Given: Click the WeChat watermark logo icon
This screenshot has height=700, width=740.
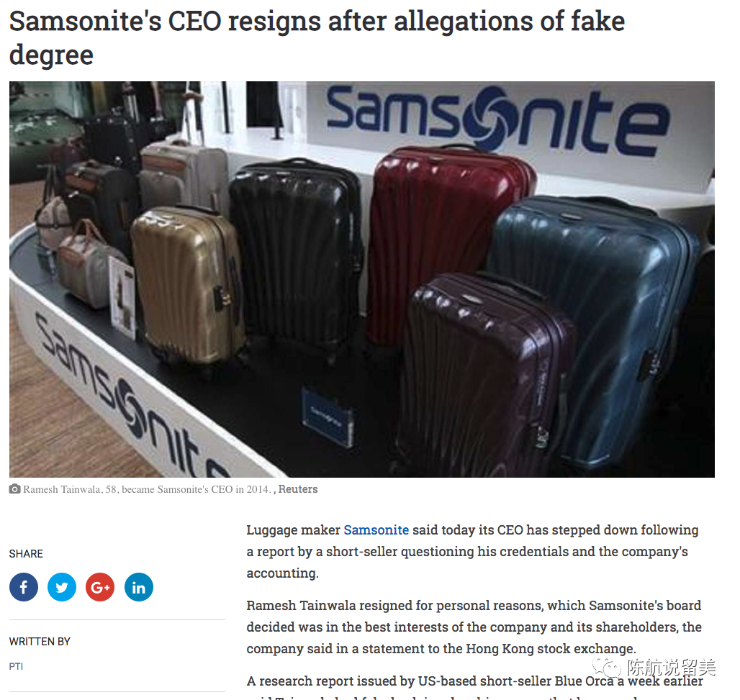Looking at the screenshot, I should (x=607, y=668).
